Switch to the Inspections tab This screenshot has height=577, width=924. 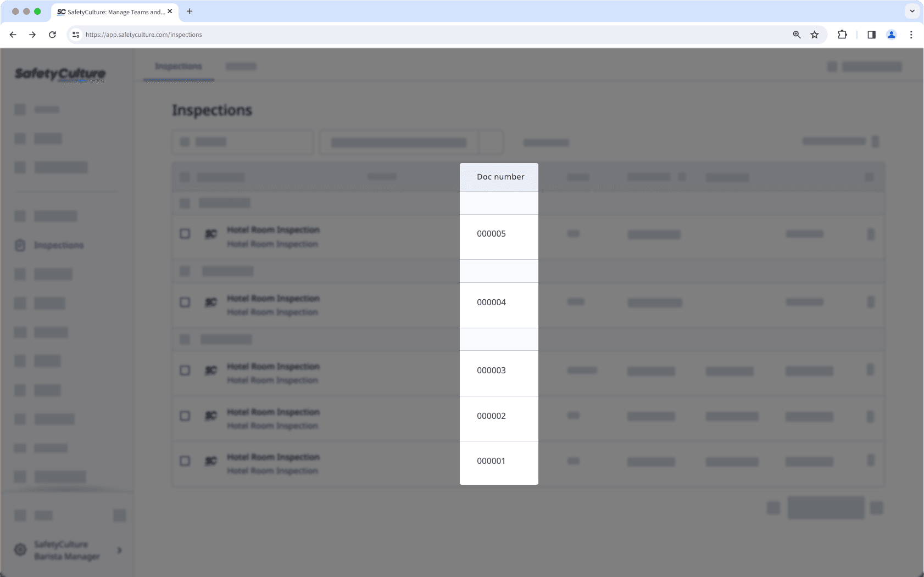(178, 66)
